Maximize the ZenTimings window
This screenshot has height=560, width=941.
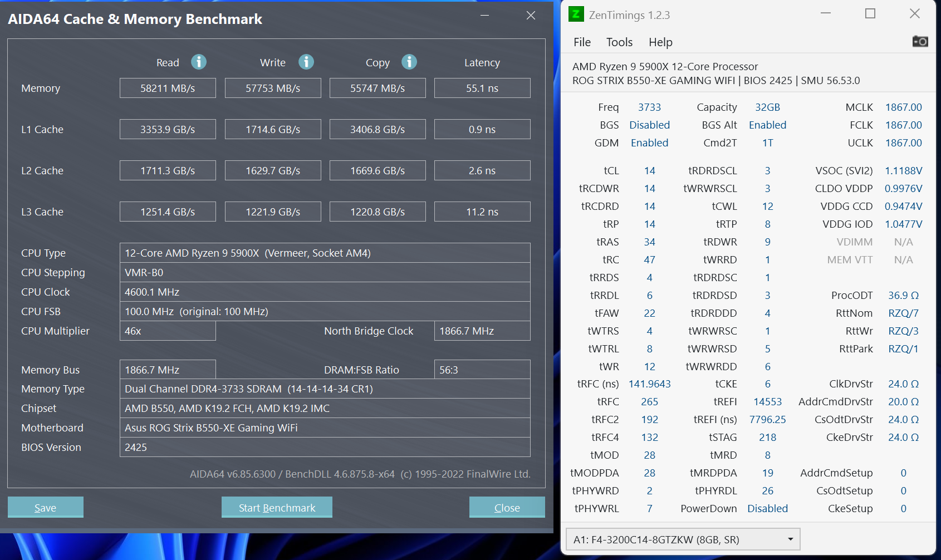pos(870,14)
